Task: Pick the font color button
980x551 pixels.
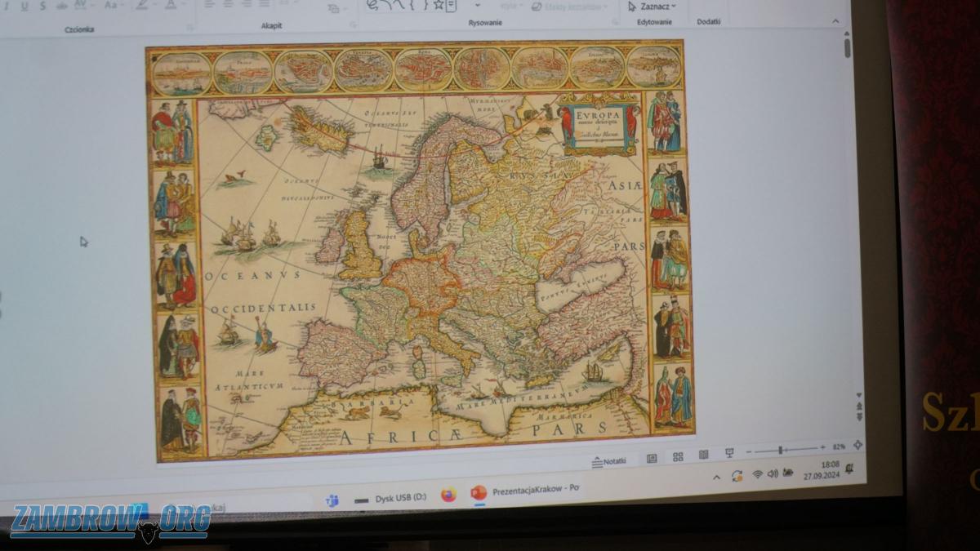Action: [x=171, y=5]
